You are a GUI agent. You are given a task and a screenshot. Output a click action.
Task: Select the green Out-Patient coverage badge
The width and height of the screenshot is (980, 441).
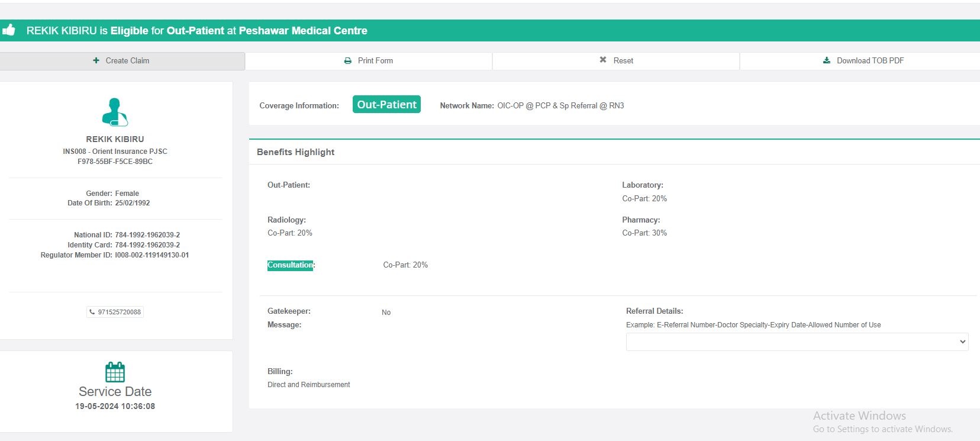pos(386,105)
